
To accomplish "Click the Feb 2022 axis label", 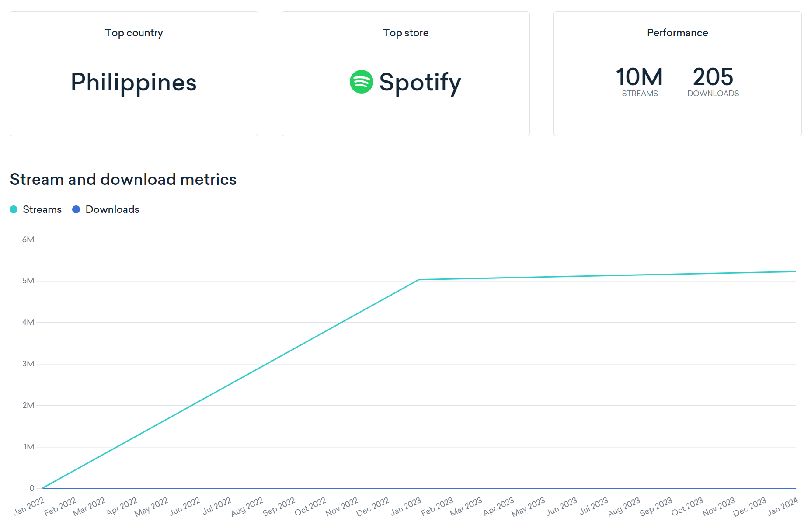I will point(60,507).
